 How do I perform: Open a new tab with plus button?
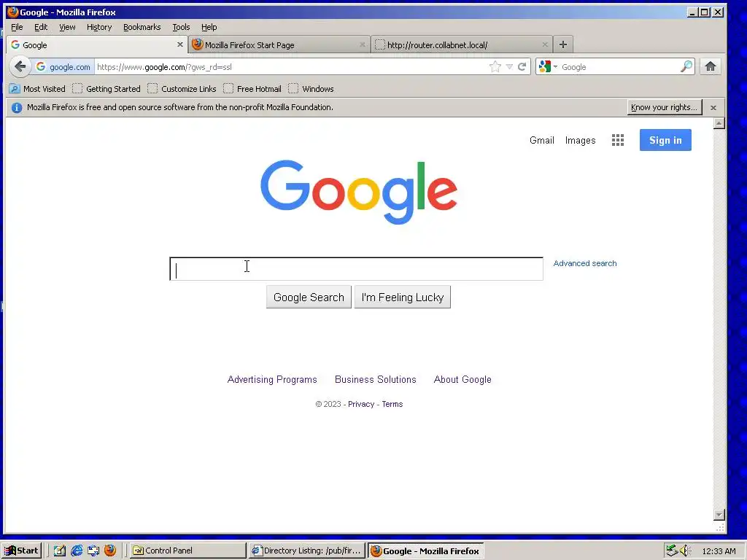[x=563, y=44]
